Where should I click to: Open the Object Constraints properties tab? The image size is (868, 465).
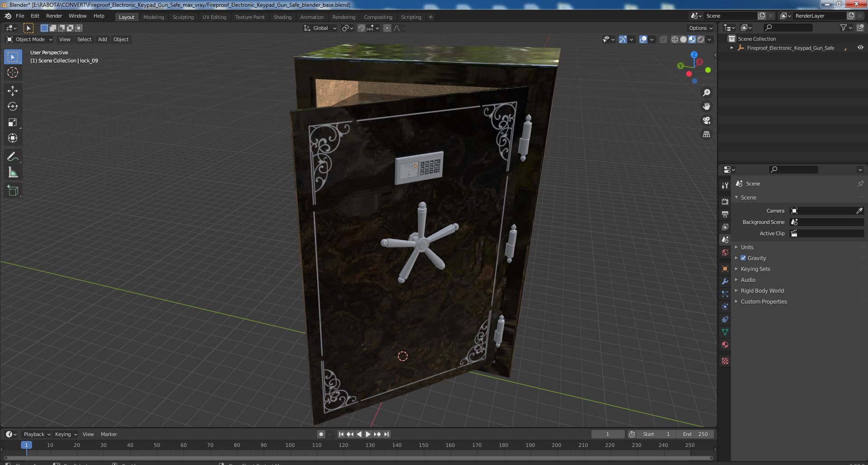coord(725,319)
